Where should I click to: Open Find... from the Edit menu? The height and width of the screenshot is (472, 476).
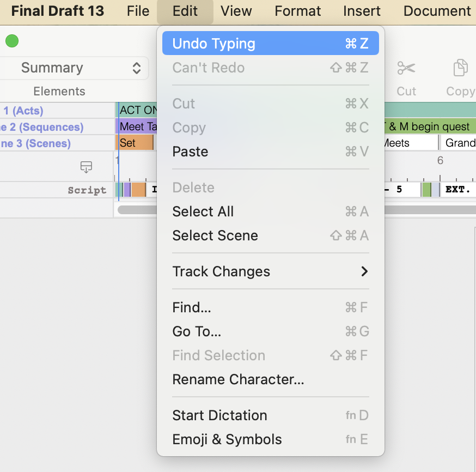191,307
